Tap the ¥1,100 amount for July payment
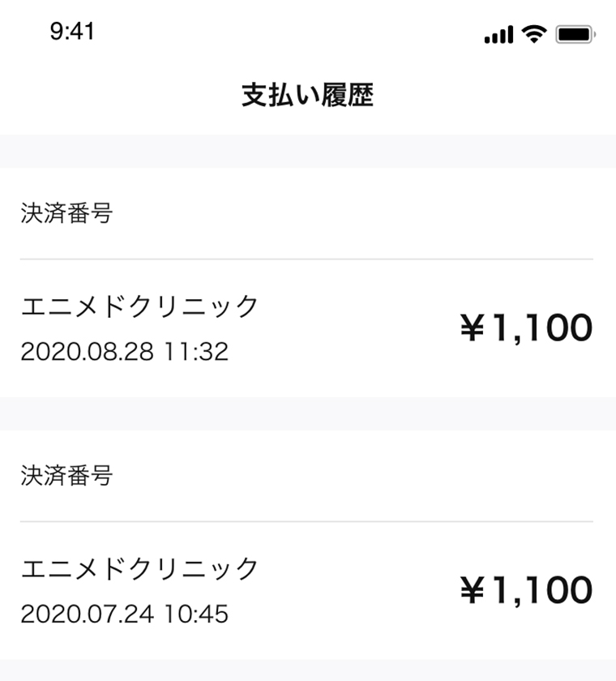Image resolution: width=616 pixels, height=681 pixels. pyautogui.click(x=526, y=590)
